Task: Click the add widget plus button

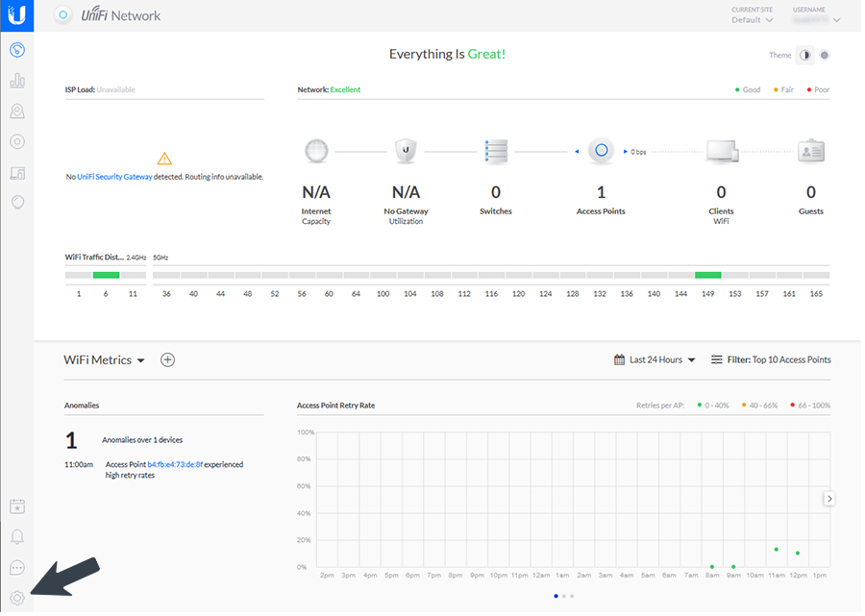Action: [167, 360]
